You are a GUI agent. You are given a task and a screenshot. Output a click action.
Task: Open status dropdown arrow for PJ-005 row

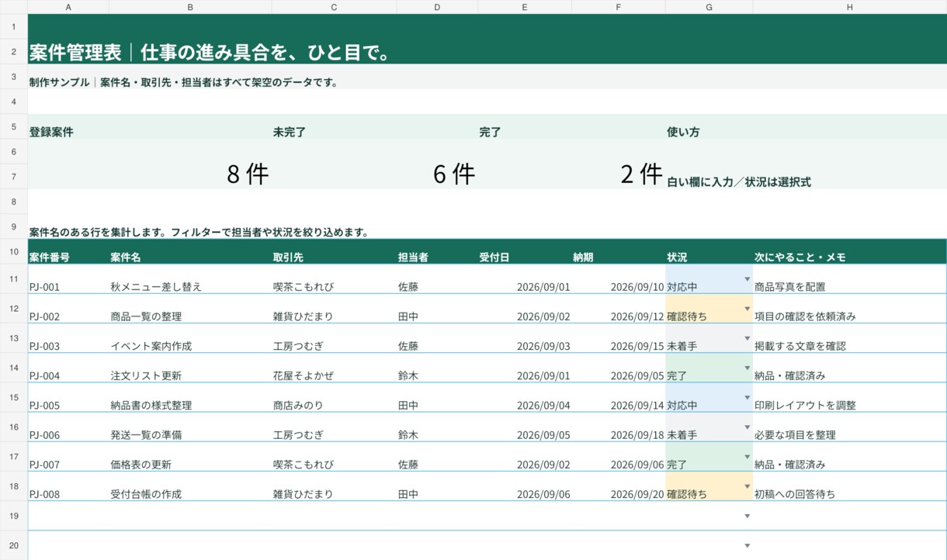(747, 397)
